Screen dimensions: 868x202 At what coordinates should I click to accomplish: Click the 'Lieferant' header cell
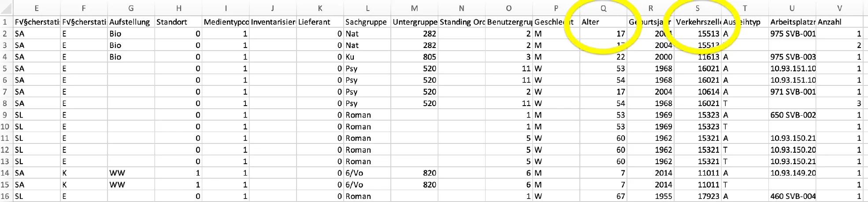coord(320,22)
